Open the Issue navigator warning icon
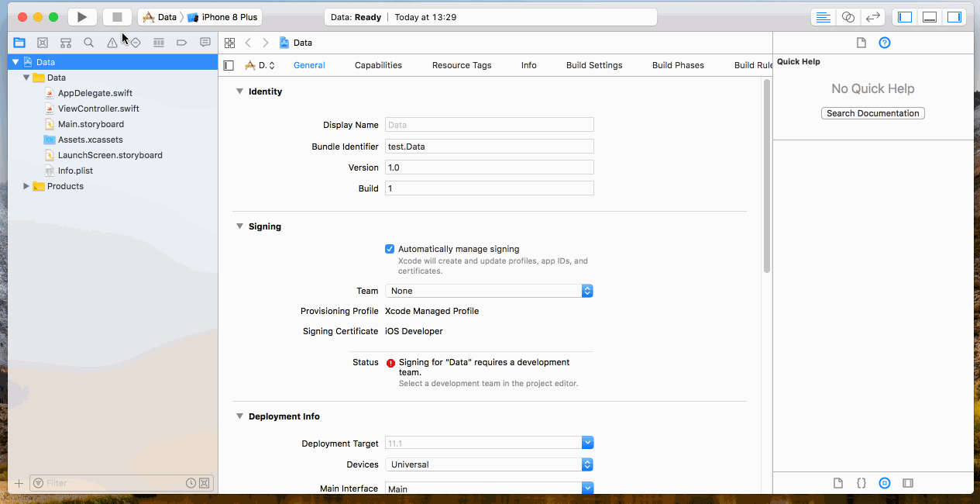The image size is (980, 504). point(112,43)
